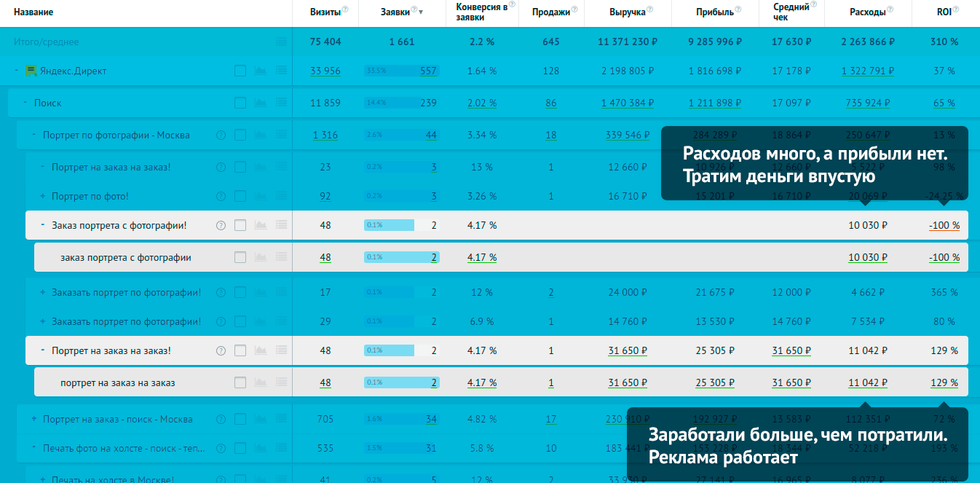Collapse Портрет по фотографии - Москва campaign
The image size is (980, 483).
click(x=33, y=135)
